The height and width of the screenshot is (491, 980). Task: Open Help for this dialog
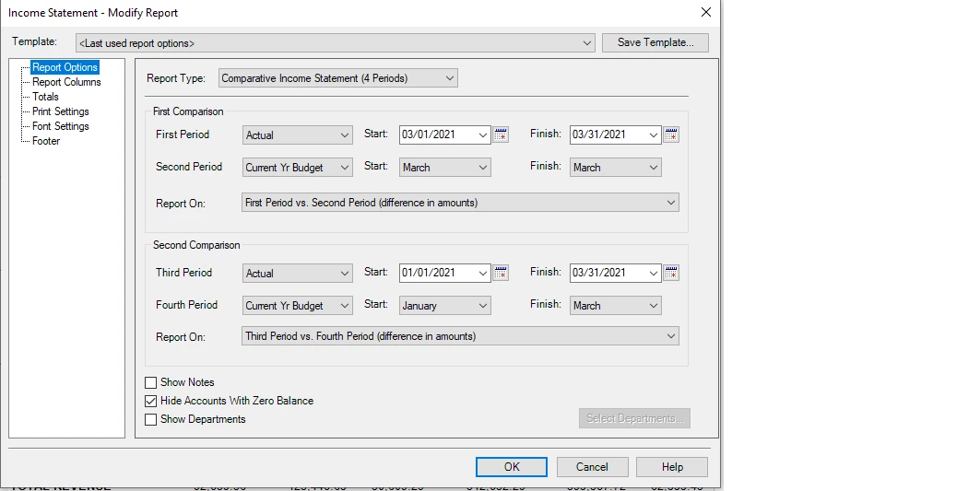(x=672, y=467)
